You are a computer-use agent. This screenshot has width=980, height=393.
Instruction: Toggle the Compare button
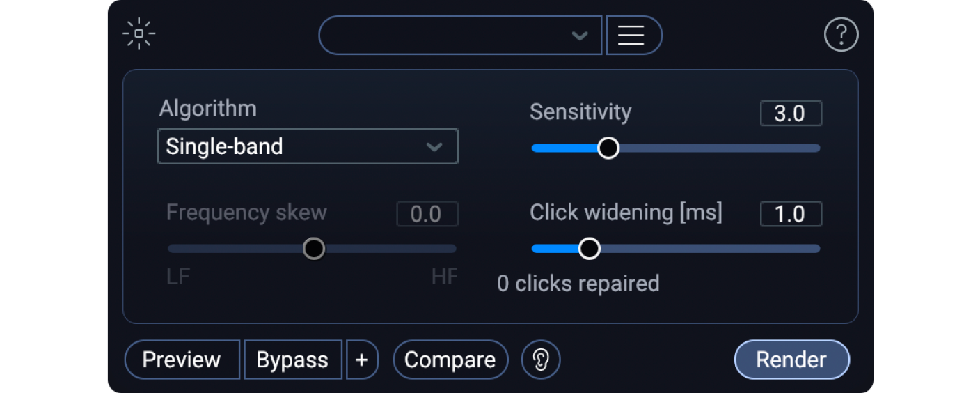point(450,360)
